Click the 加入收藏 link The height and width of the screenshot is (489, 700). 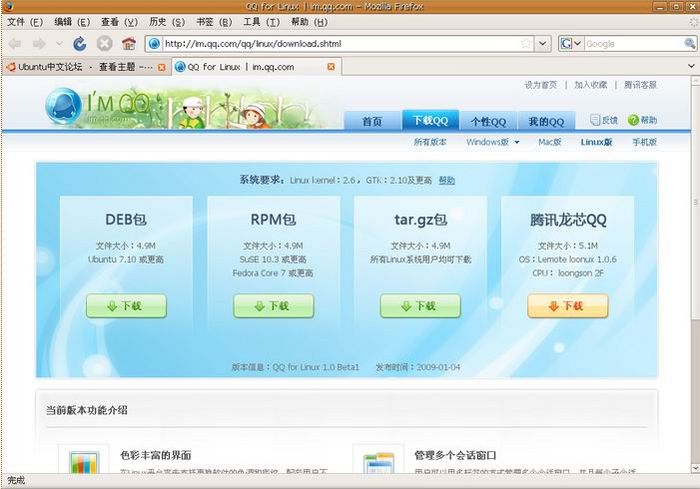coord(591,85)
